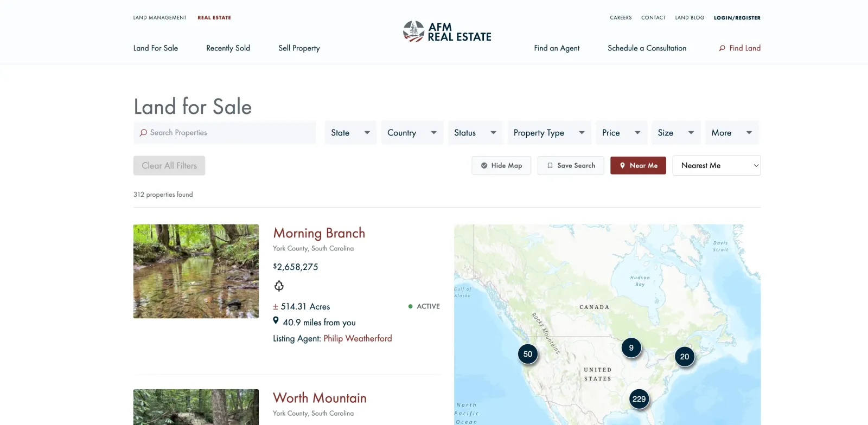Open the Recently Sold menu item
The width and height of the screenshot is (868, 425).
click(x=228, y=48)
